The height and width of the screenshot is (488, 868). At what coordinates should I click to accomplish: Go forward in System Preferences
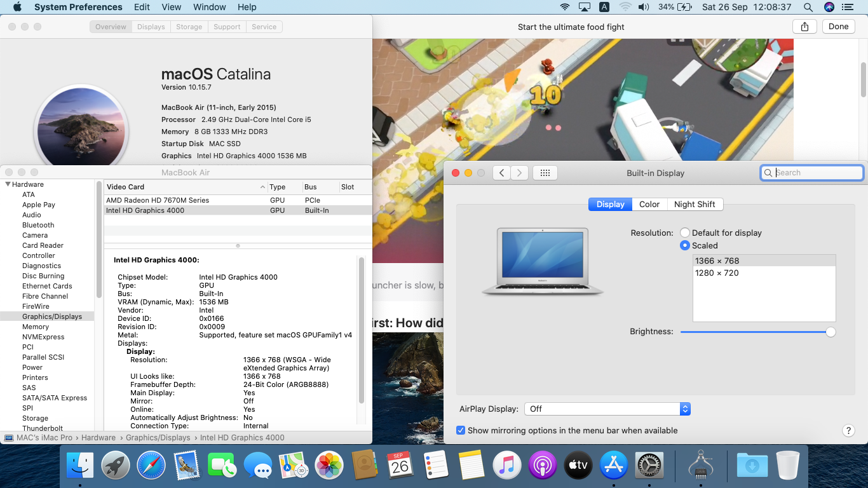tap(520, 173)
